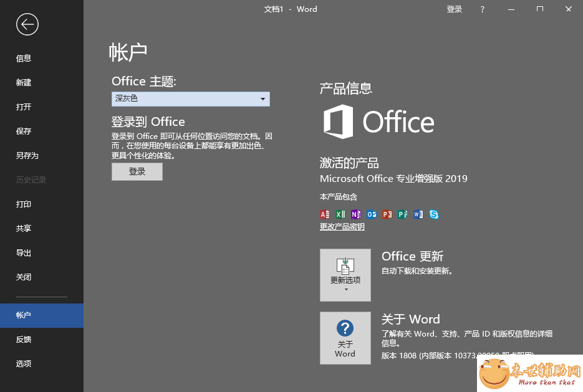Click the Excel app icon
Screen dimensions: 583x392
coord(340,214)
